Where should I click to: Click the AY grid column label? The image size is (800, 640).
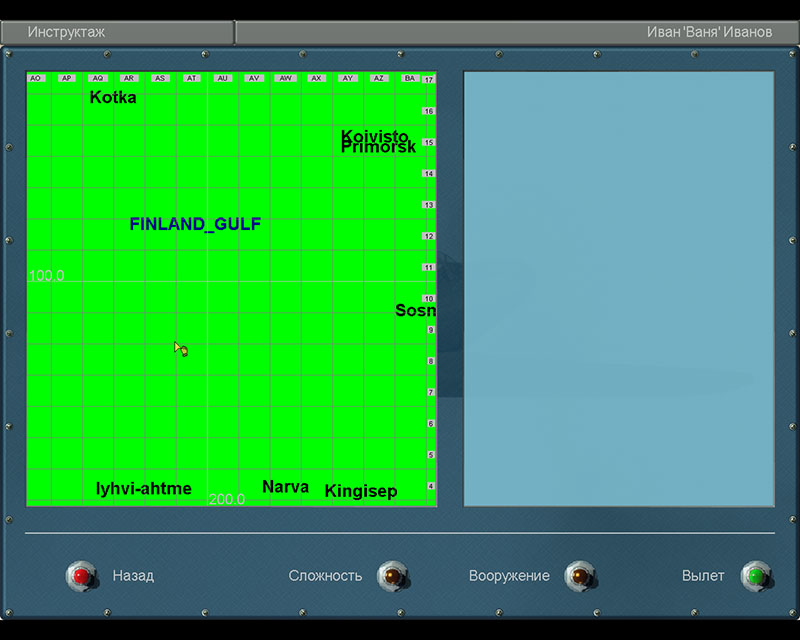click(348, 78)
